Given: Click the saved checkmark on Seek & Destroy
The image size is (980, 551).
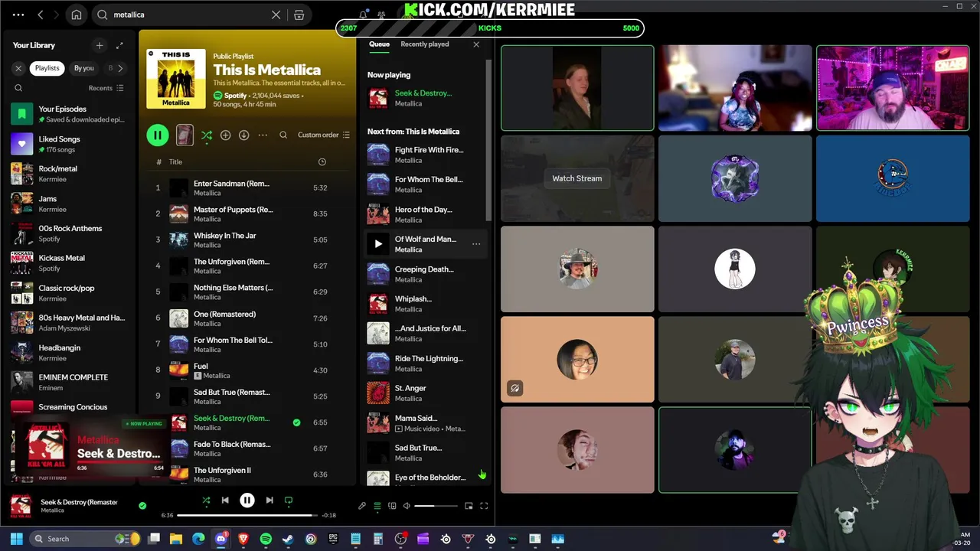Looking at the screenshot, I should (296, 422).
